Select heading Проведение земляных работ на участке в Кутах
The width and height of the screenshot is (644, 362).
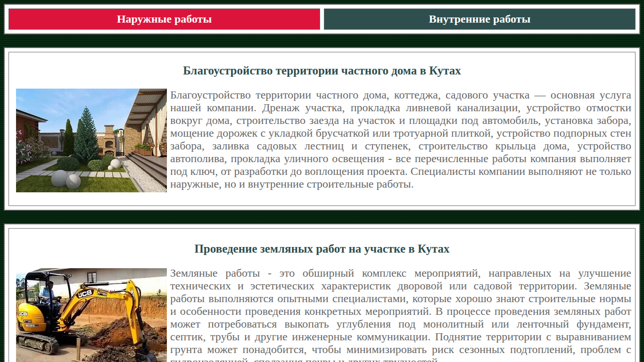coord(322,249)
